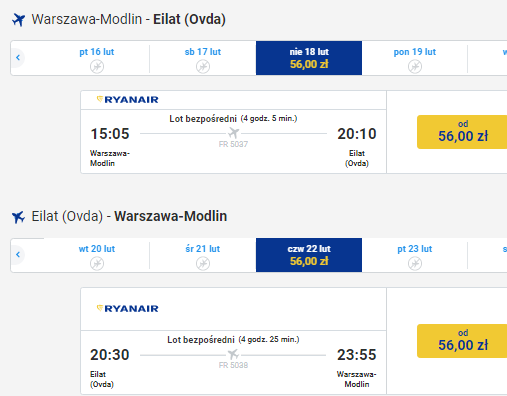The height and width of the screenshot is (396, 507).
Task: Select the nie 18 lut outbound date tab
Action: tap(309, 58)
